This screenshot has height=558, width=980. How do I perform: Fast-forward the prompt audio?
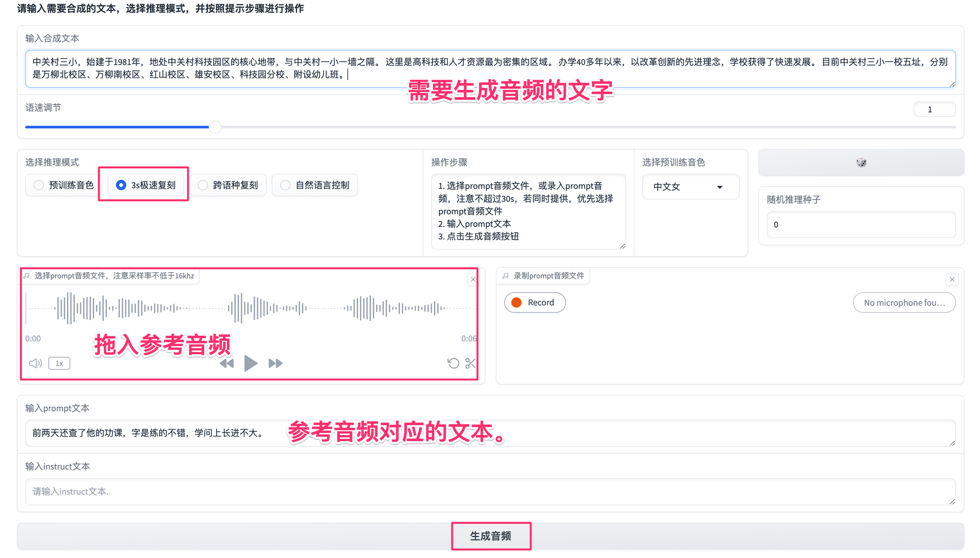click(275, 363)
